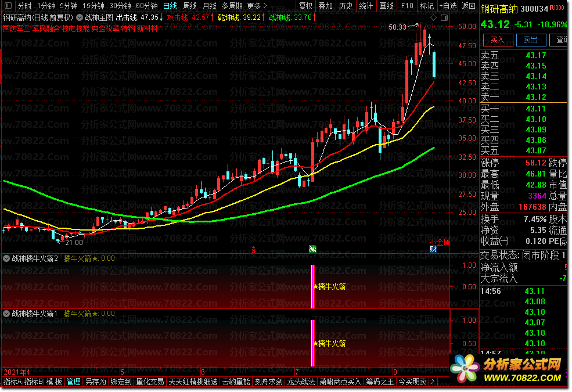Click the red 买入 button
The height and width of the screenshot is (392, 572).
click(x=498, y=39)
